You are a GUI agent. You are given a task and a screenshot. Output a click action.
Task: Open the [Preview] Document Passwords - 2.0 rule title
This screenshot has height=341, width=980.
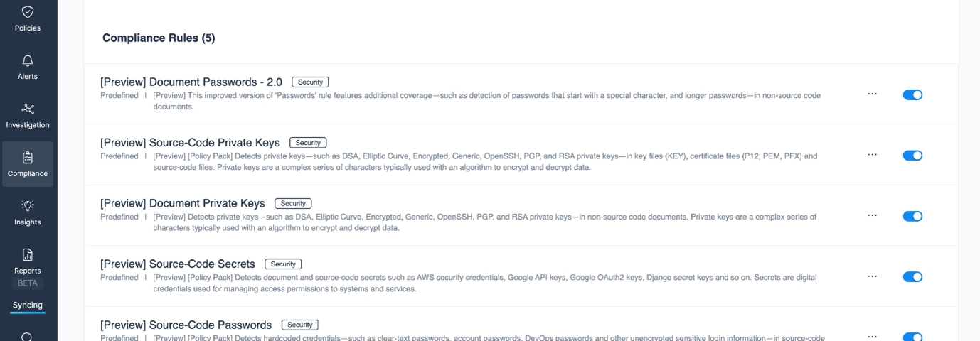click(191, 82)
